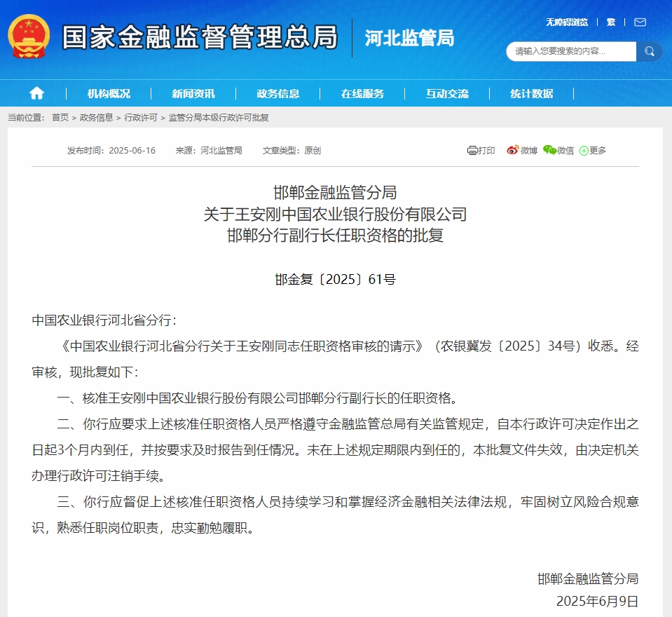
Task: Share article via Weibo icon
Action: (x=512, y=150)
